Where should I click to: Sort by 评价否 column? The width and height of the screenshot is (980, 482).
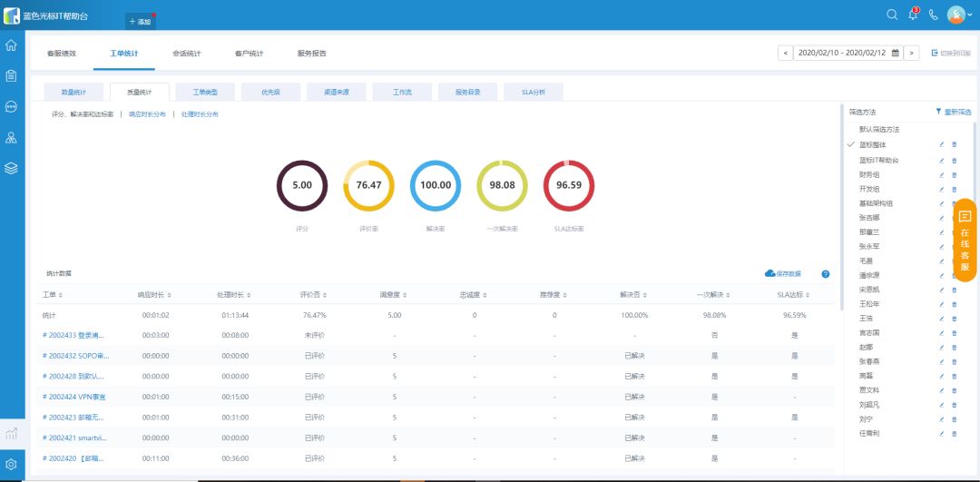pos(314,294)
